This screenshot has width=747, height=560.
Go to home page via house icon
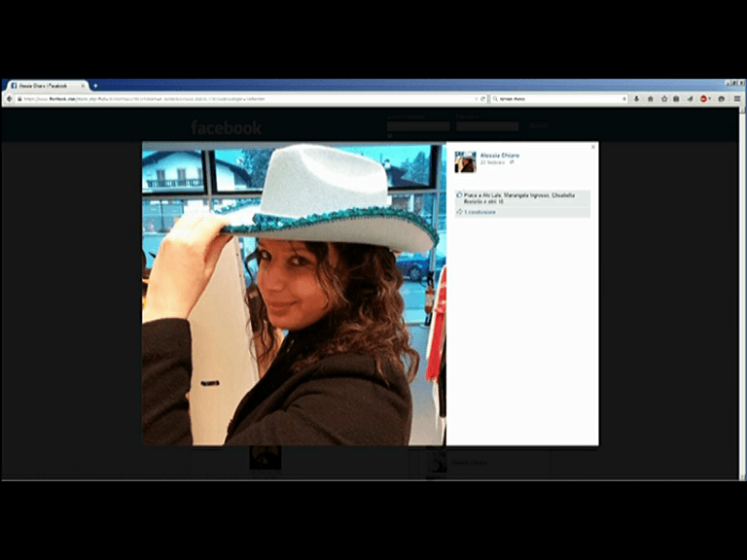point(651,99)
